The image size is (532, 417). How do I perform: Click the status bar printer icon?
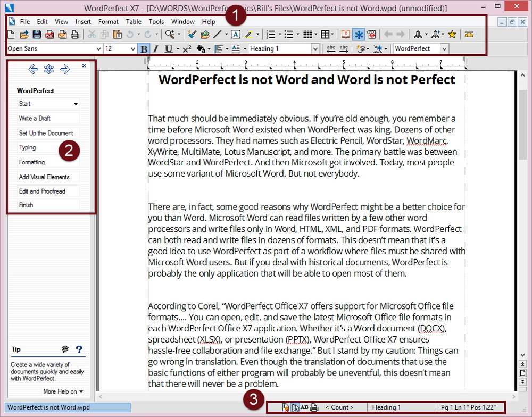coord(314,407)
